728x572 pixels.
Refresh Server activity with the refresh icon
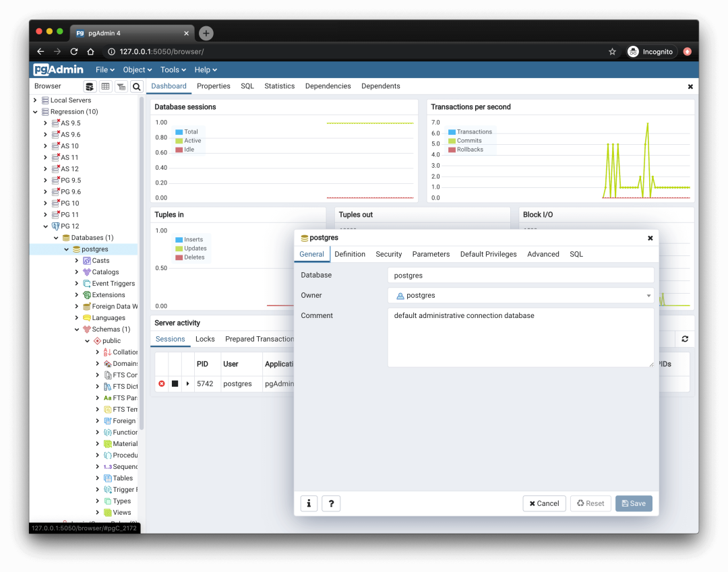click(x=685, y=339)
